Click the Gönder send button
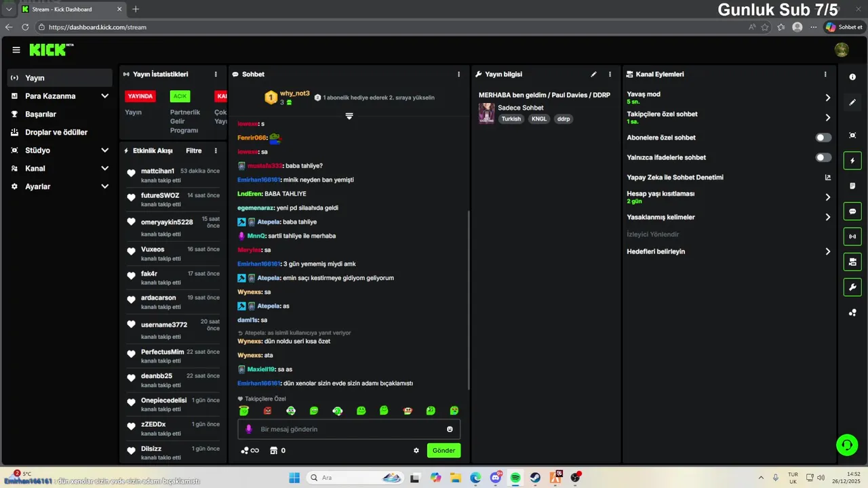 point(443,451)
